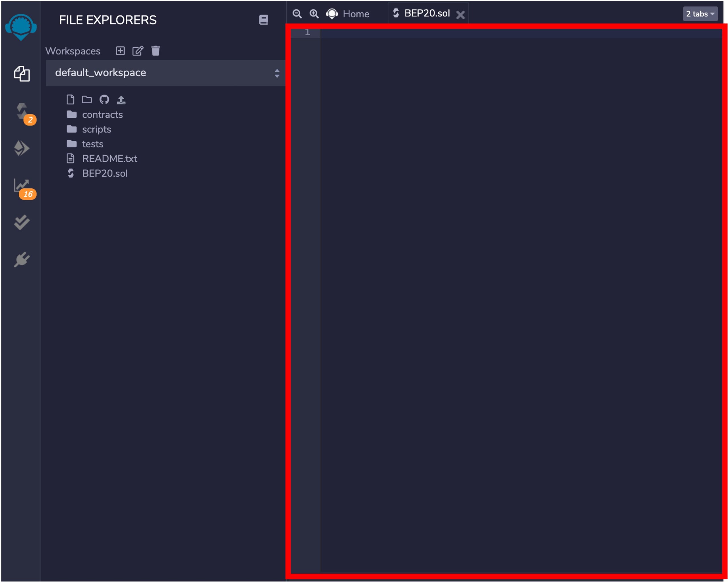This screenshot has height=582, width=728.
Task: Open the Solidity unit testing icon
Action: 22,222
